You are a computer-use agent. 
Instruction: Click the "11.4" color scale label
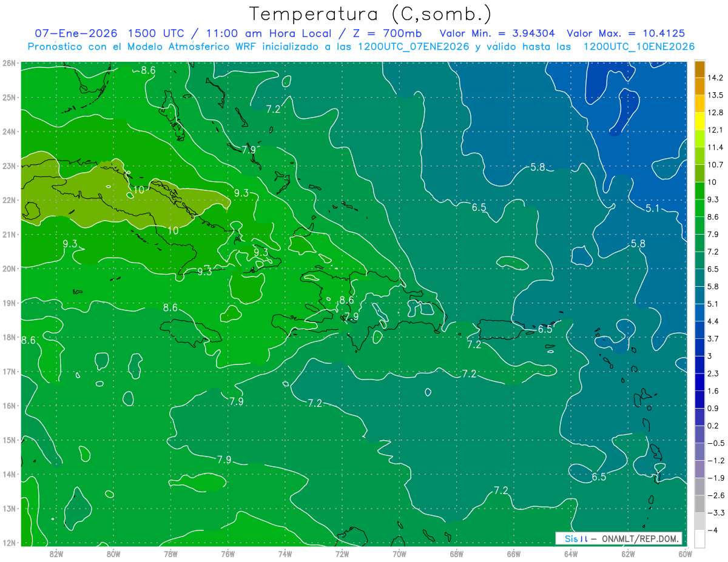coord(715,147)
